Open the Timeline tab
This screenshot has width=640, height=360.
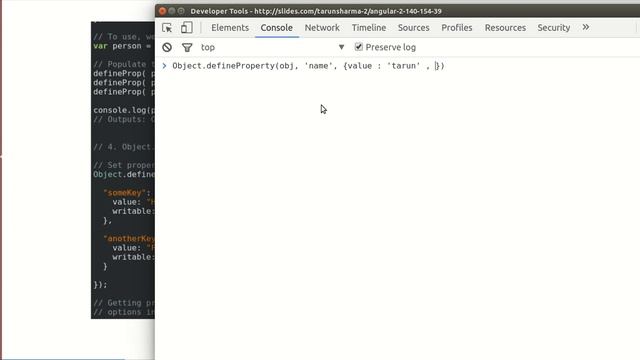click(x=369, y=28)
